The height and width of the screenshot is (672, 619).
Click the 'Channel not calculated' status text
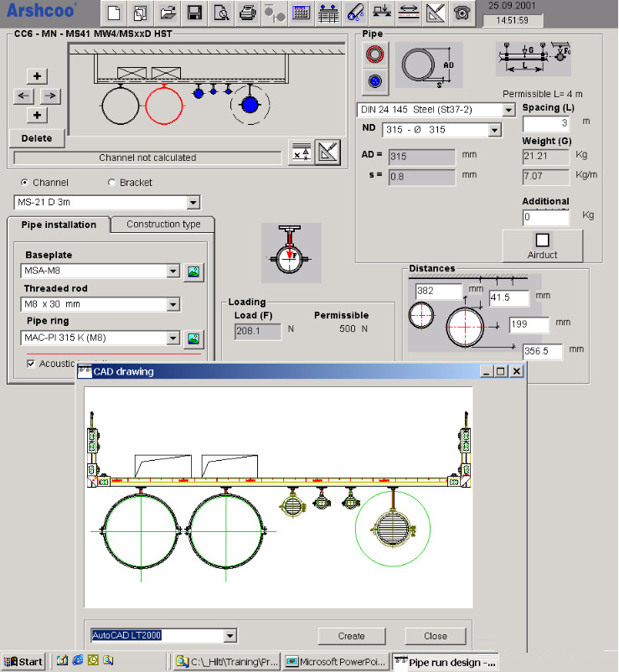147,158
